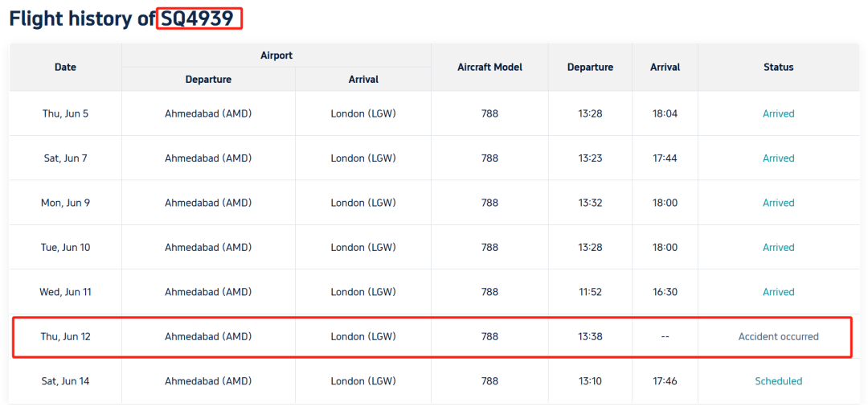This screenshot has height=415, width=868.
Task: Open Arrived status for Wed, Jun 11
Action: tap(778, 293)
